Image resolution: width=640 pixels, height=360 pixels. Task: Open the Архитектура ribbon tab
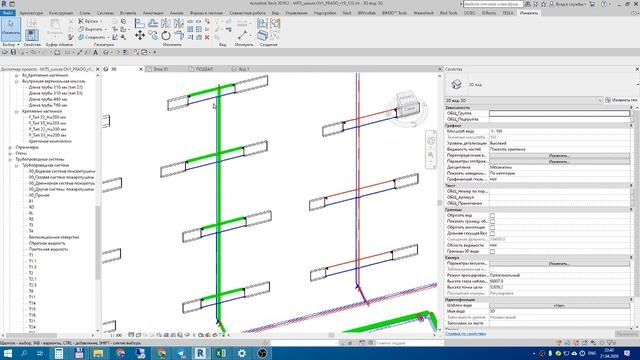point(31,13)
